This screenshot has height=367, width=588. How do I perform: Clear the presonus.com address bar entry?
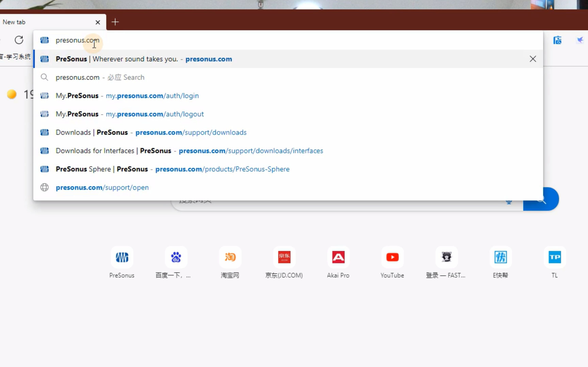coord(533,59)
